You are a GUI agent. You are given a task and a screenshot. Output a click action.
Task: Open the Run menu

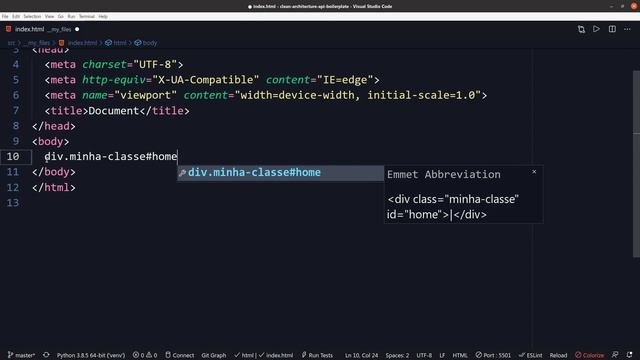pos(71,16)
